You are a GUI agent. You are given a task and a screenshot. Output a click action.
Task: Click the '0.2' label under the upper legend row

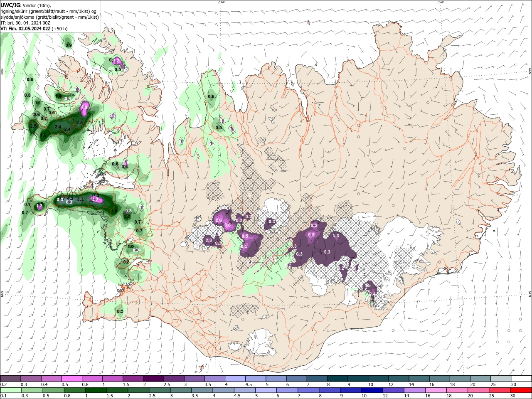point(3,384)
